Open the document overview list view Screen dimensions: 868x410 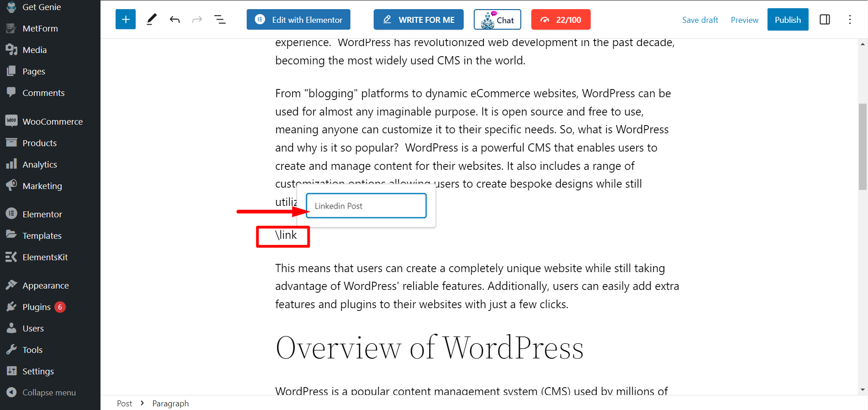220,20
